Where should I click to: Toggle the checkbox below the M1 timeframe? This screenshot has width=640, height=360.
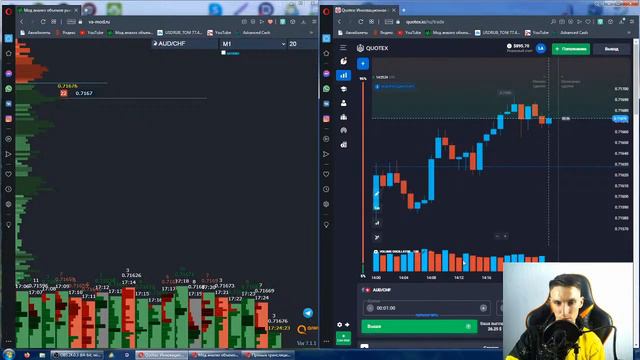[x=223, y=53]
